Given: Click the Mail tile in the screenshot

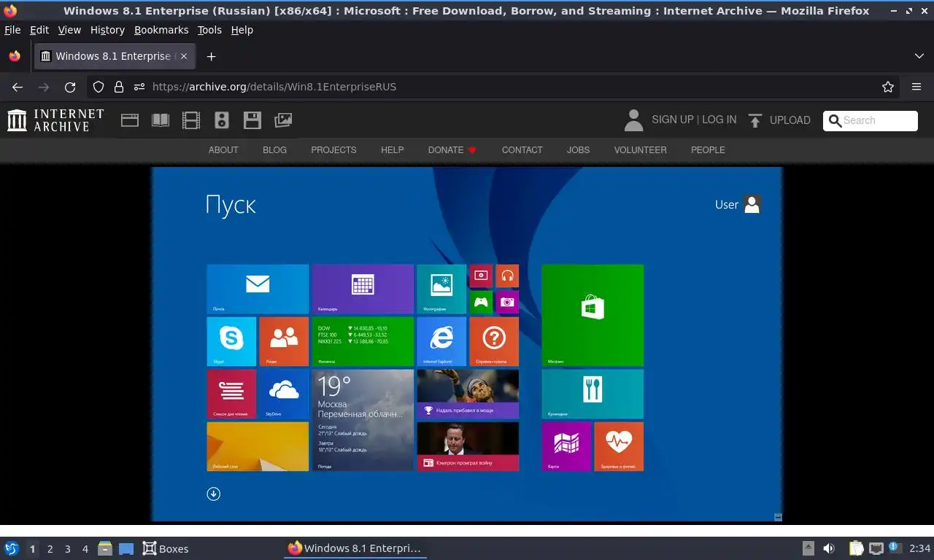Looking at the screenshot, I should click(x=258, y=289).
